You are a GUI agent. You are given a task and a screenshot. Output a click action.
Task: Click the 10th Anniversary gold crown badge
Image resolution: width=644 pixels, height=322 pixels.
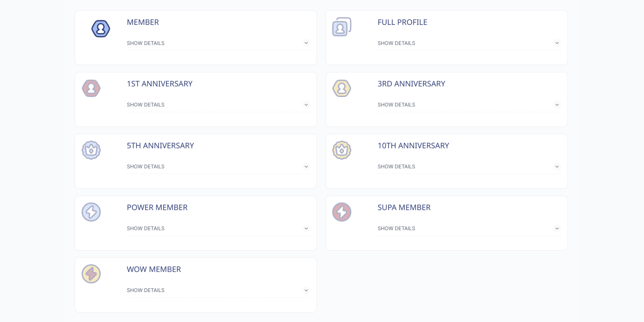tap(342, 150)
